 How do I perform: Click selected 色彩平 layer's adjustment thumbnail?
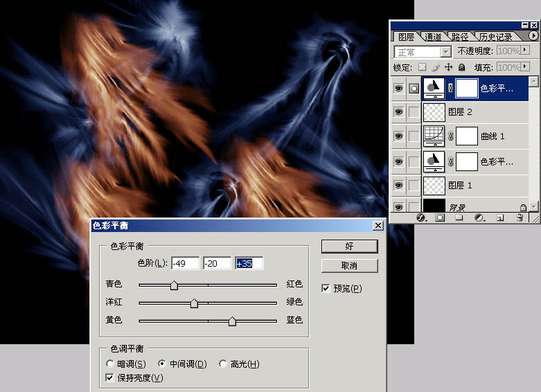click(x=434, y=88)
